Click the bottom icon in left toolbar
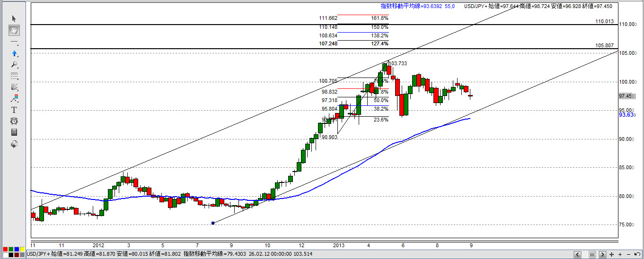 14,144
